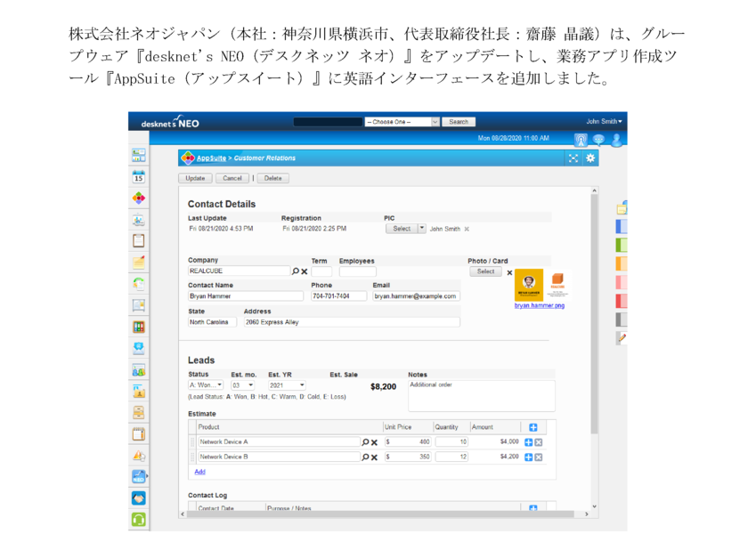
Task: Click the Address field 2060 Express Alley
Action: point(352,322)
